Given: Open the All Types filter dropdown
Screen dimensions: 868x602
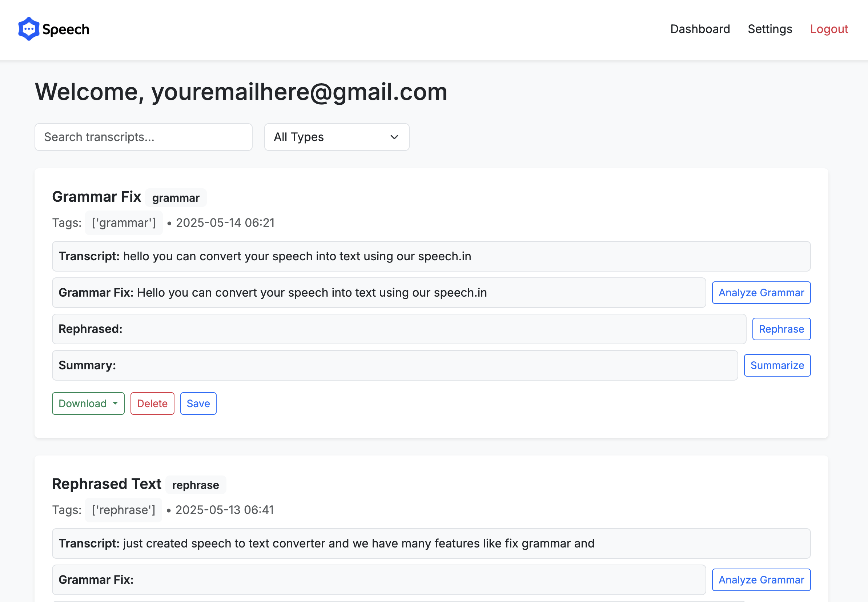Looking at the screenshot, I should pos(336,137).
